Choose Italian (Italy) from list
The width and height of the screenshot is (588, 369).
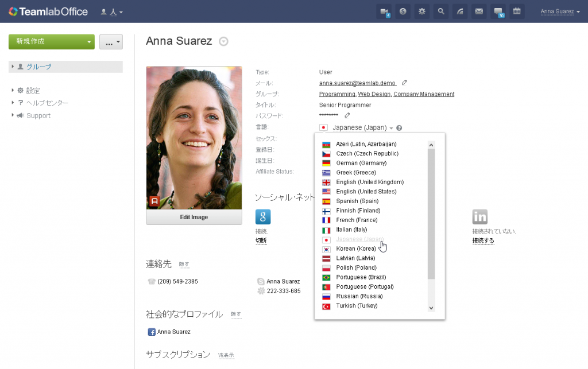coord(351,230)
